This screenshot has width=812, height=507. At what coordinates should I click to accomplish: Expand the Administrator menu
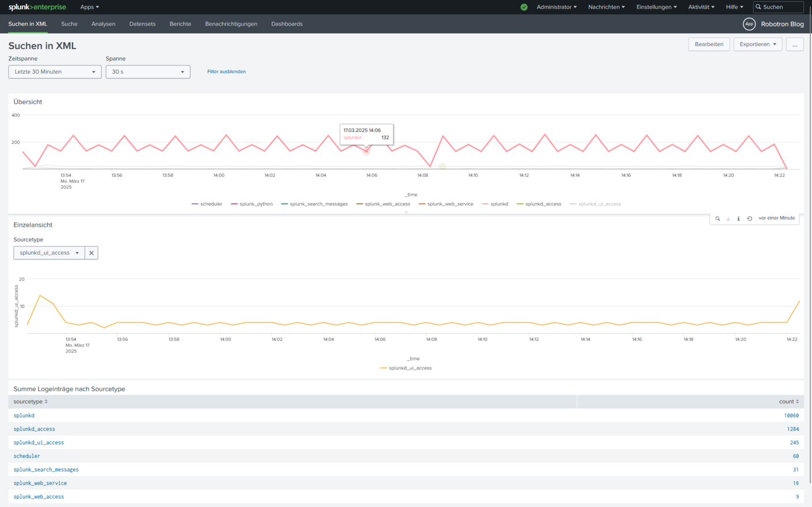pos(556,7)
